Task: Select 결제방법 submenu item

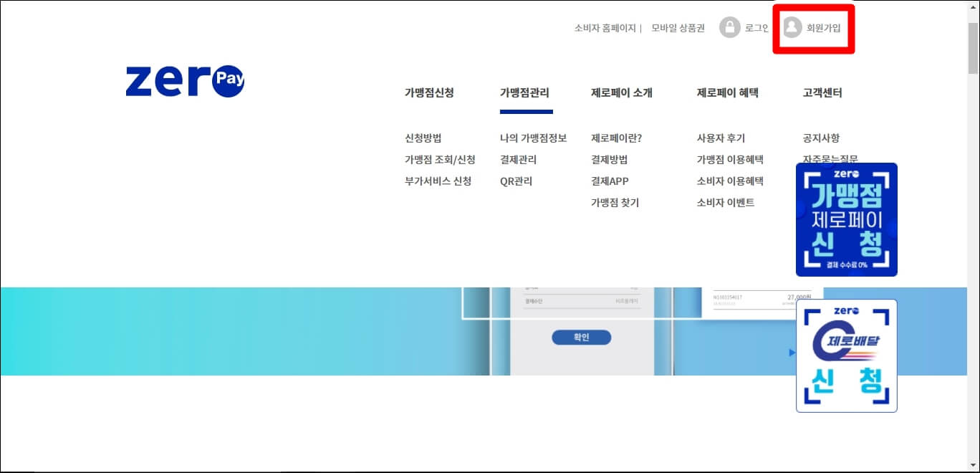Action: pos(610,160)
